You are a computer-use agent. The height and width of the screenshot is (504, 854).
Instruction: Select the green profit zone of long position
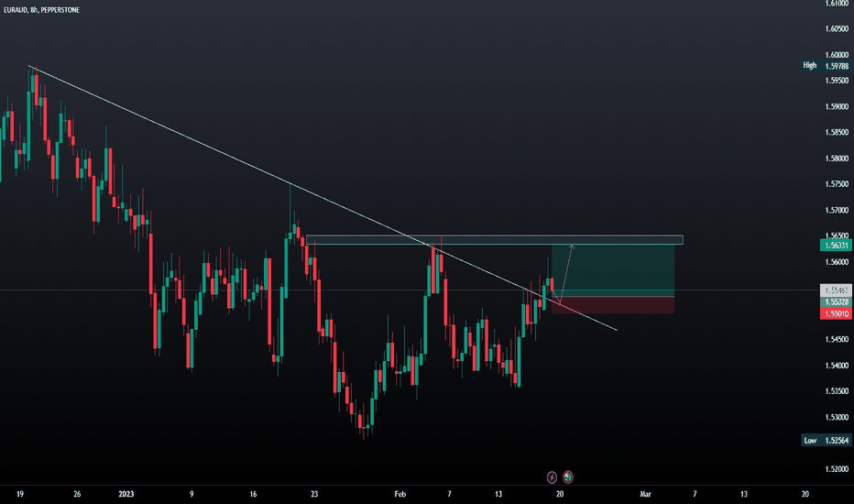point(613,271)
